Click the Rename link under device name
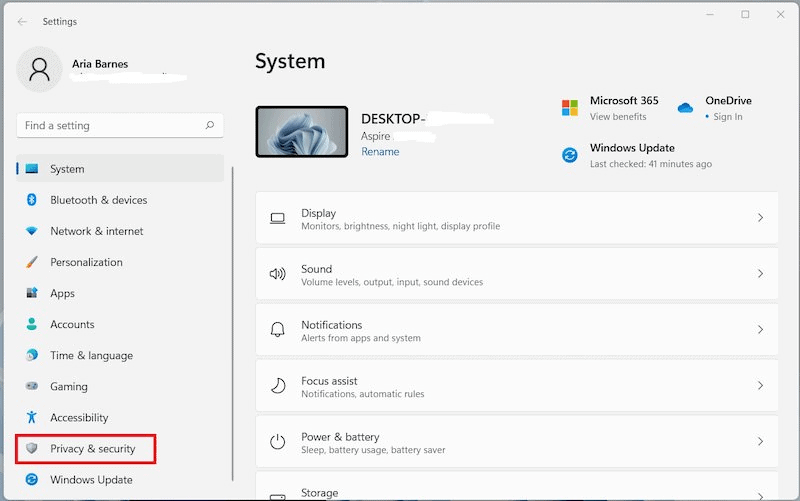The width and height of the screenshot is (800, 501). tap(380, 152)
